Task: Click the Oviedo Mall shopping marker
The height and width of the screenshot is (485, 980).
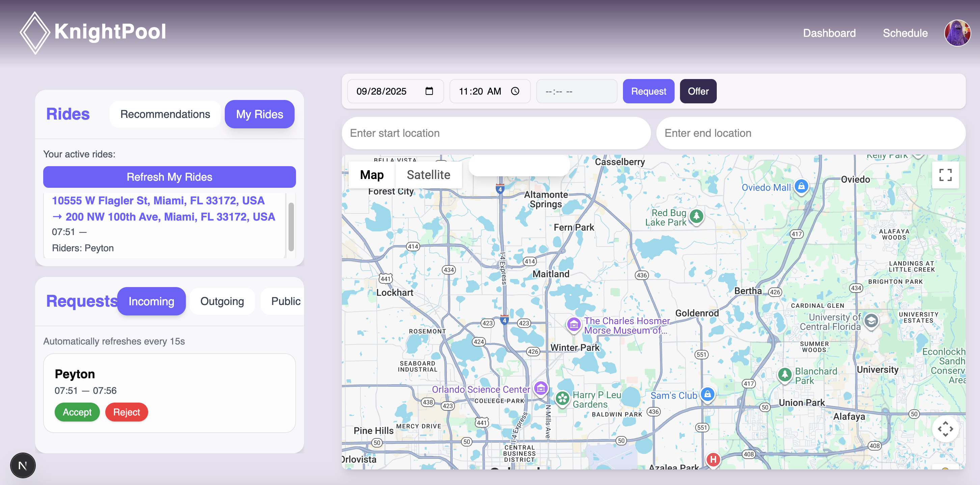Action: click(801, 186)
